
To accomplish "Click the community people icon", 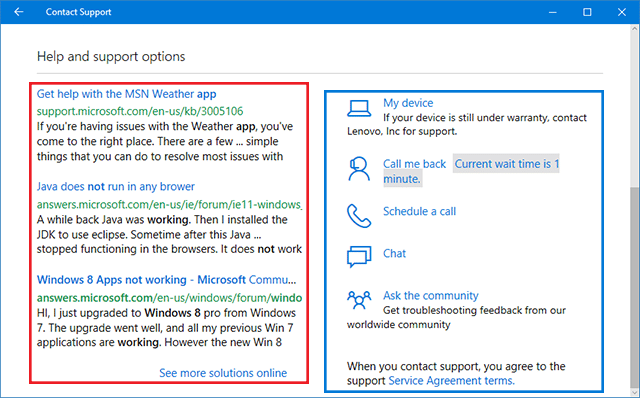I will coord(359,300).
